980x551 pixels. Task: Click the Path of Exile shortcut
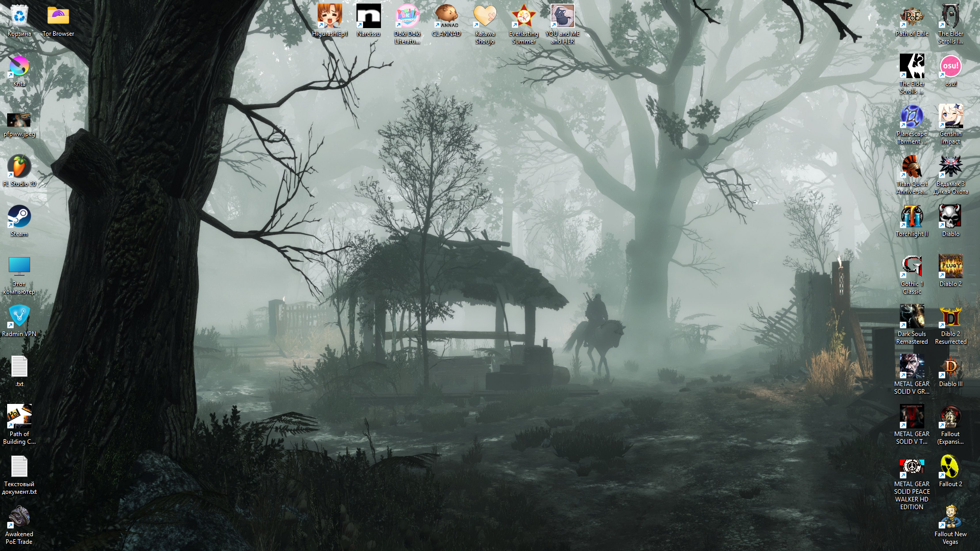click(x=912, y=21)
